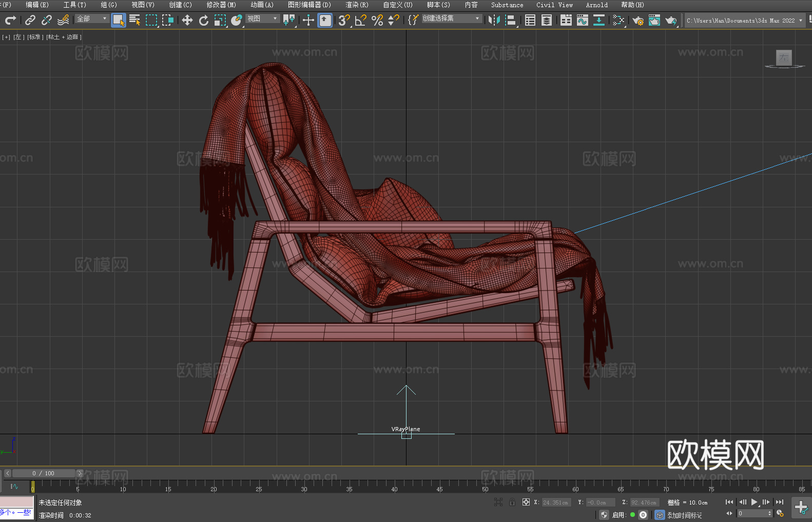Select the Rotate tool
The width and height of the screenshot is (812, 522).
[x=204, y=20]
